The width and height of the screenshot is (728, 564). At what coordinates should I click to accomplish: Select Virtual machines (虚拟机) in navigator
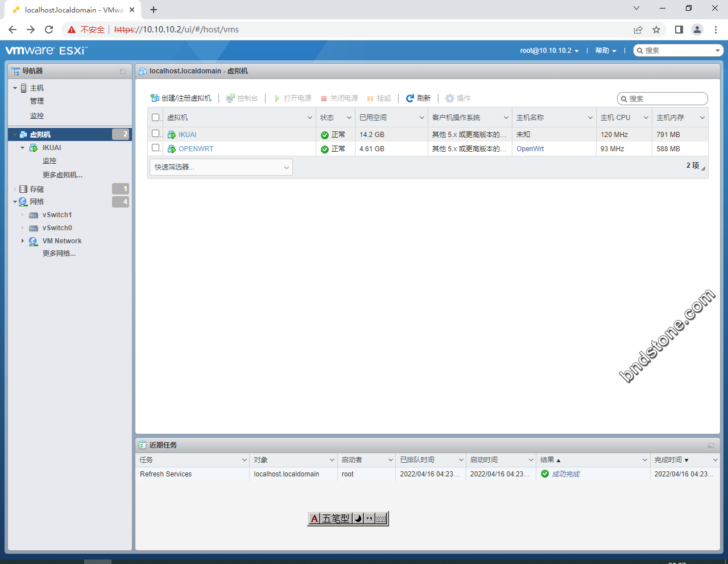70,135
